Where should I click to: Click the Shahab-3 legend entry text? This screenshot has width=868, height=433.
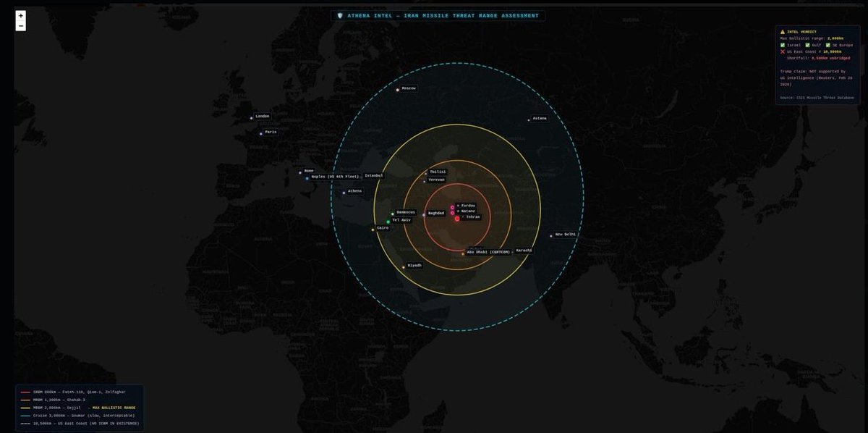tap(59, 400)
